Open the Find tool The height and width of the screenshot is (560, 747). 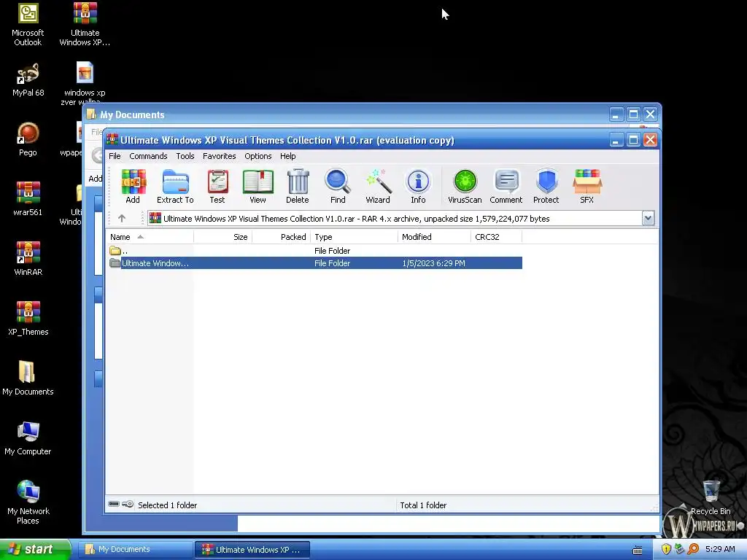(x=338, y=186)
